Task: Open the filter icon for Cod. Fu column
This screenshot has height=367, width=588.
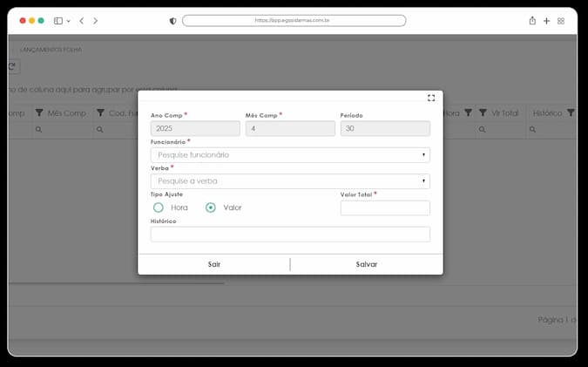Action: 100,112
